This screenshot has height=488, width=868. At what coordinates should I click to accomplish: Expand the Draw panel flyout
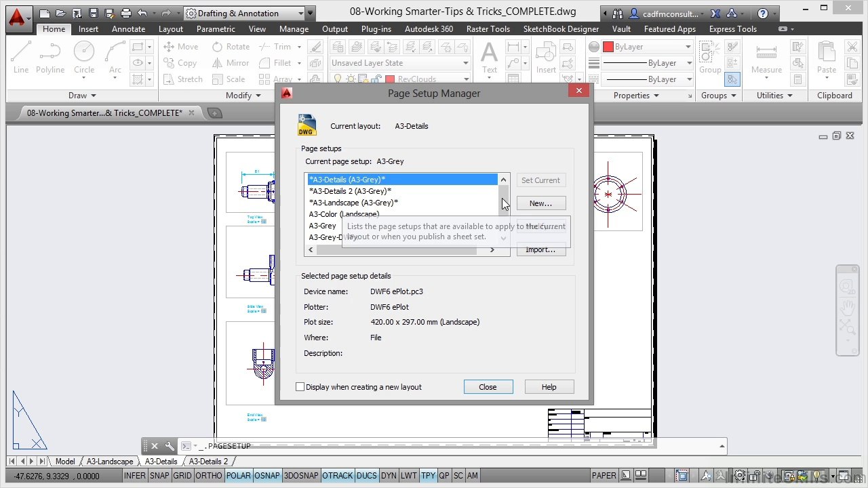coord(83,96)
